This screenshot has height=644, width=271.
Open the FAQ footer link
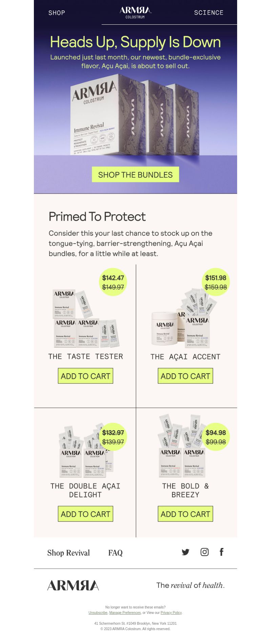(x=116, y=553)
